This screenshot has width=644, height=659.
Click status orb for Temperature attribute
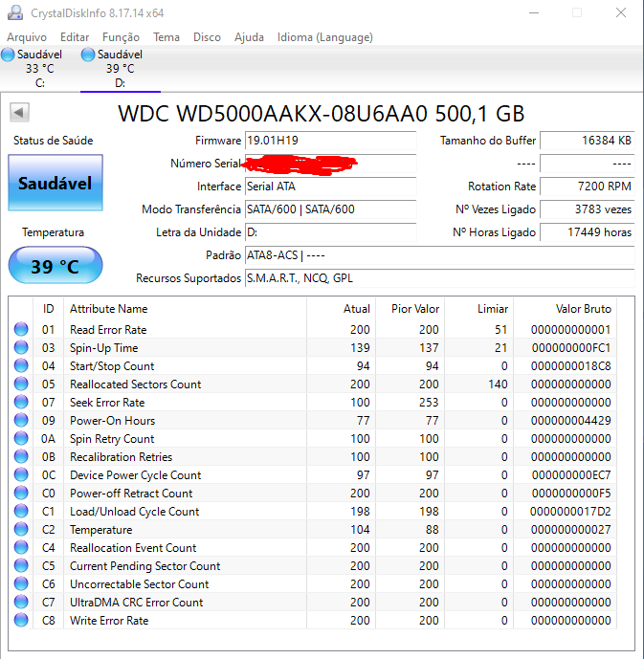click(21, 529)
